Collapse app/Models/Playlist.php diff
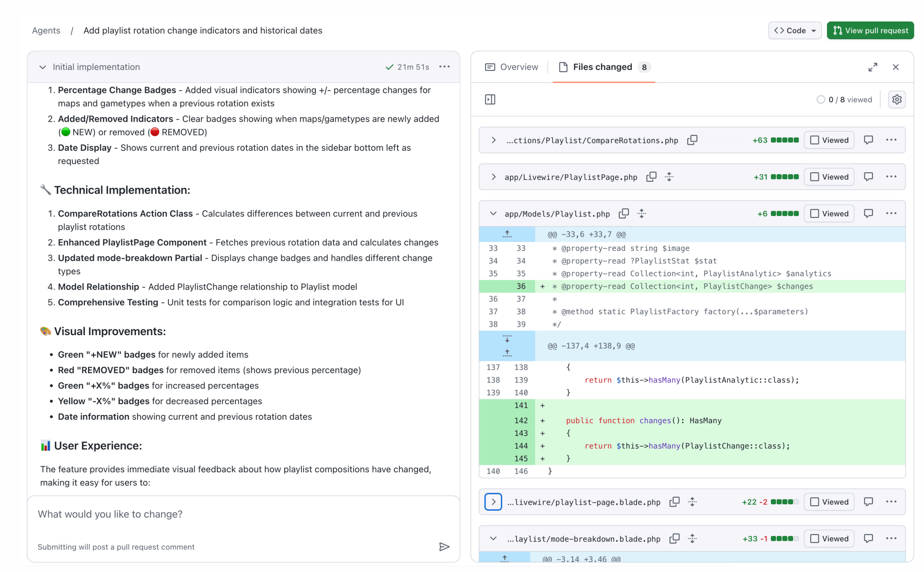This screenshot has height=572, width=924. 493,214
